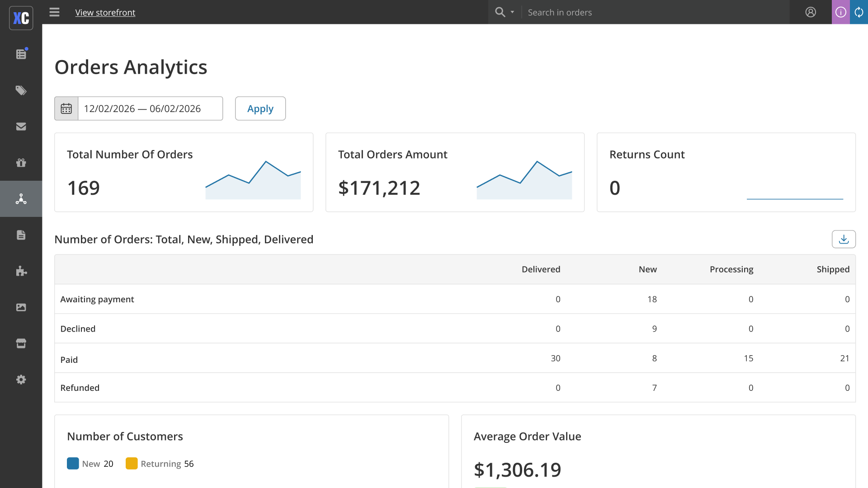Open the envelope messages sidebar icon
This screenshot has width=868, height=488.
tap(21, 127)
